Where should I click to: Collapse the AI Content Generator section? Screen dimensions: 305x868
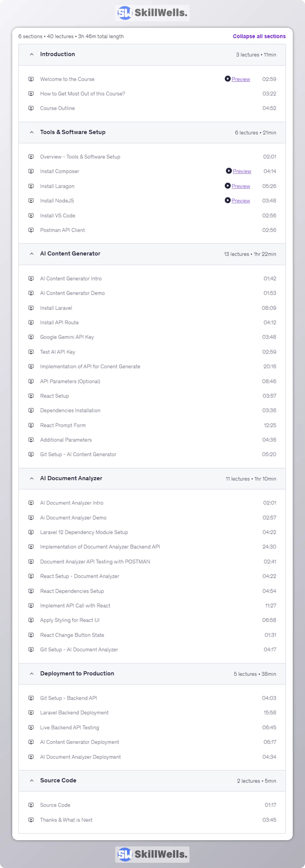click(x=31, y=254)
